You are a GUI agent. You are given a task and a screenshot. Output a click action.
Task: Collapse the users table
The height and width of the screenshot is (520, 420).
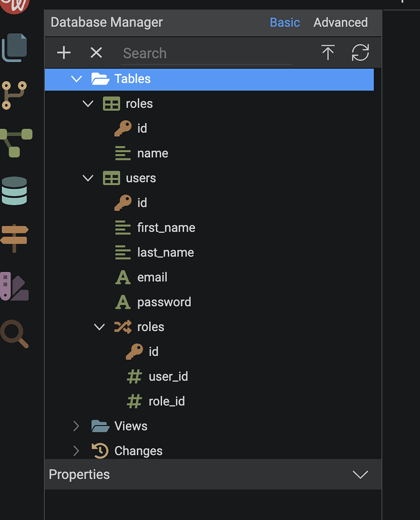[88, 178]
